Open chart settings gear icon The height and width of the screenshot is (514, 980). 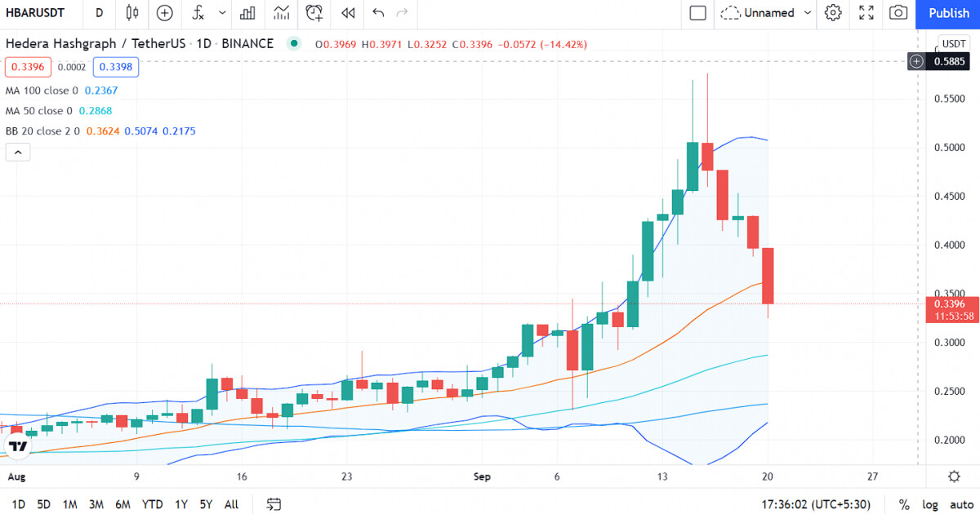pyautogui.click(x=833, y=13)
